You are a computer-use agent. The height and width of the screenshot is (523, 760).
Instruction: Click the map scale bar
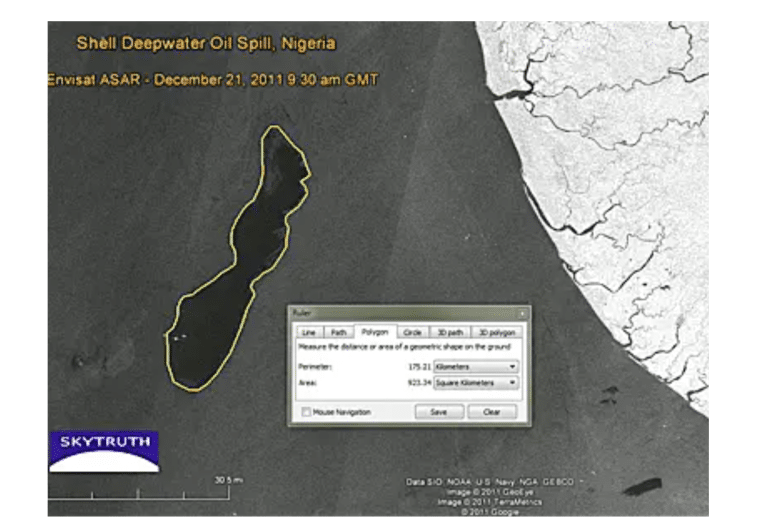pos(139,493)
